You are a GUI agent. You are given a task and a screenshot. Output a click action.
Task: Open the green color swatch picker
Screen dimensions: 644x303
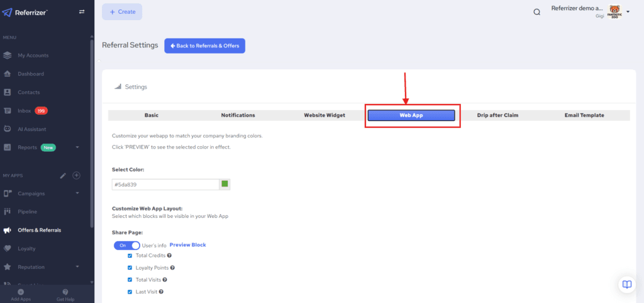coord(225,184)
